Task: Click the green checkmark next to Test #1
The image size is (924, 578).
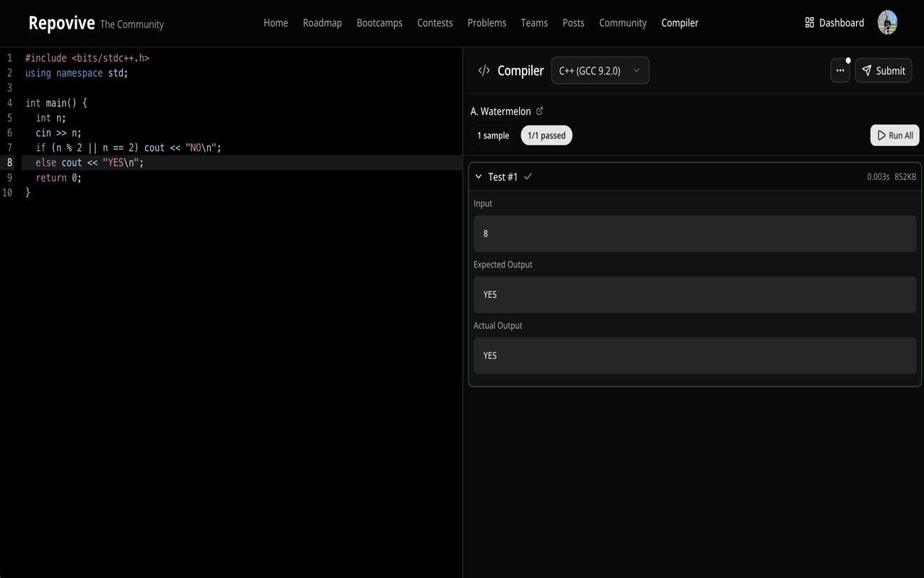Action: click(x=528, y=176)
